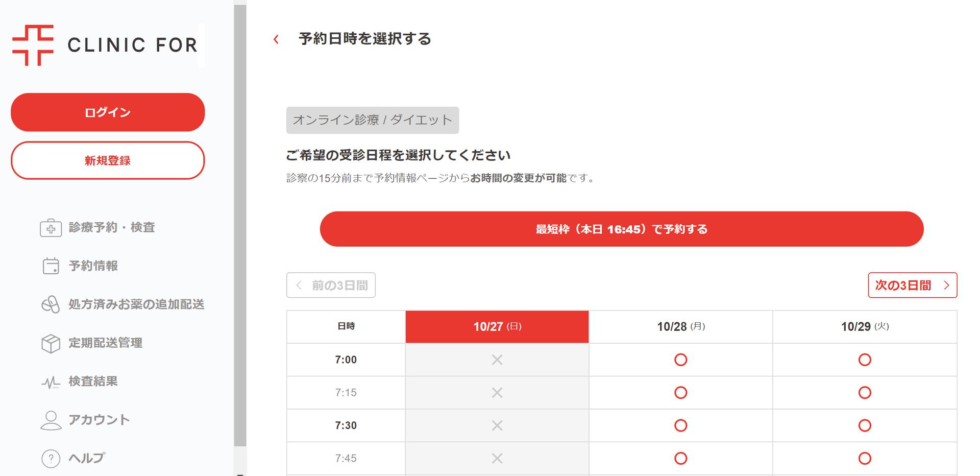
Task: Select the 7:30 slot on 10/28
Action: (x=680, y=425)
